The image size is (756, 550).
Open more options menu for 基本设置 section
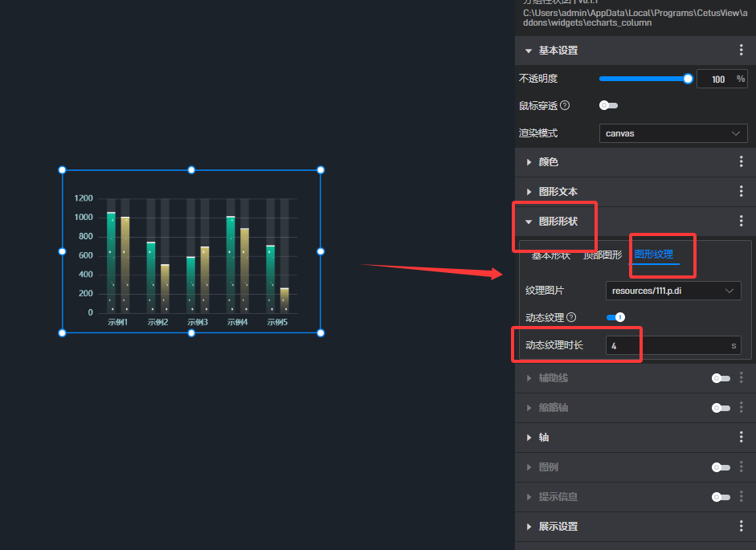click(741, 51)
